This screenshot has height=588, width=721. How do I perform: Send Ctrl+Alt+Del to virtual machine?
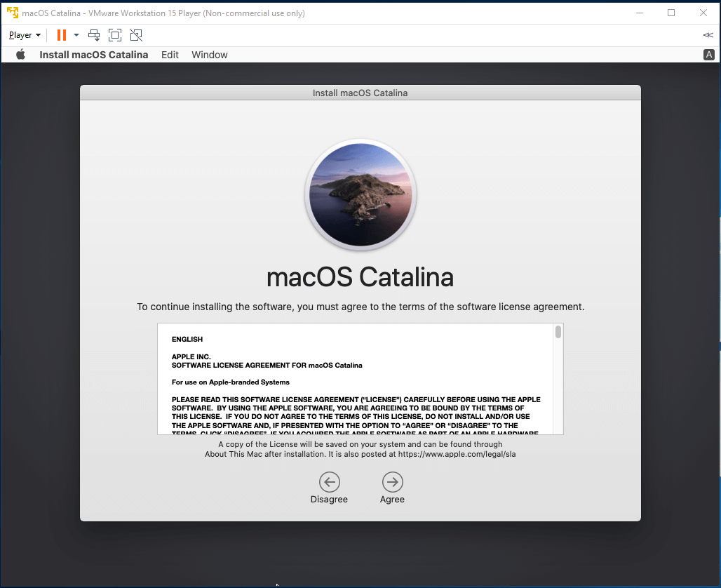pos(94,35)
